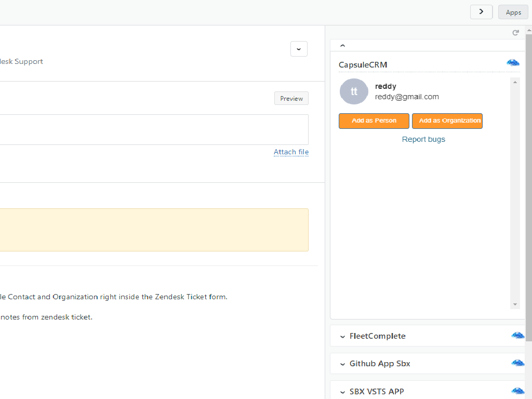Image resolution: width=532 pixels, height=399 pixels.
Task: Click the Preview button
Action: [291, 98]
